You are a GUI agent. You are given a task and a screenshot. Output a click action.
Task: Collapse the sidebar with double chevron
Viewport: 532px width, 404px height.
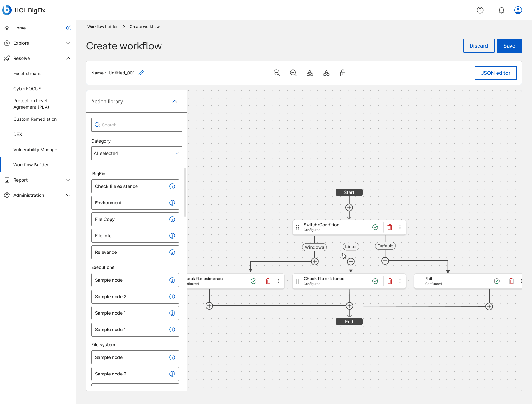tap(68, 28)
